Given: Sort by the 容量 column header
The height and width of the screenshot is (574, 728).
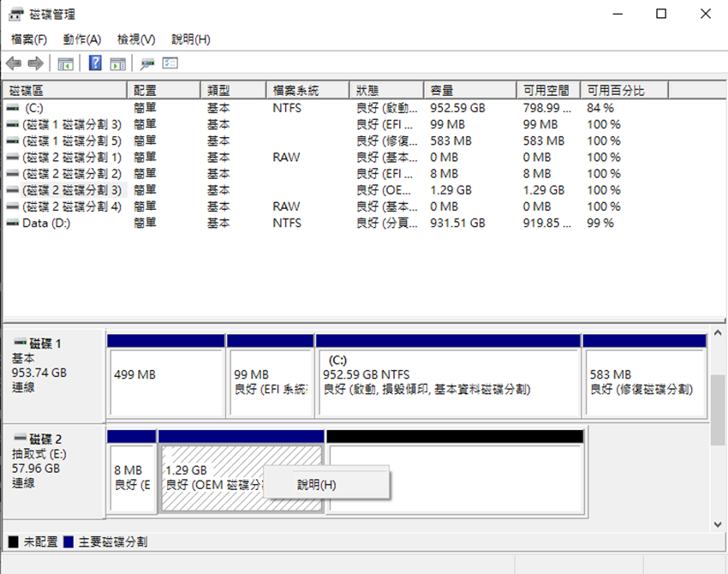Looking at the screenshot, I should (470, 90).
